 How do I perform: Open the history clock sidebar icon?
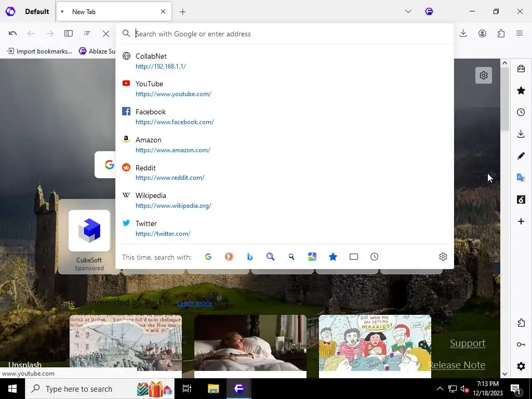(x=521, y=112)
